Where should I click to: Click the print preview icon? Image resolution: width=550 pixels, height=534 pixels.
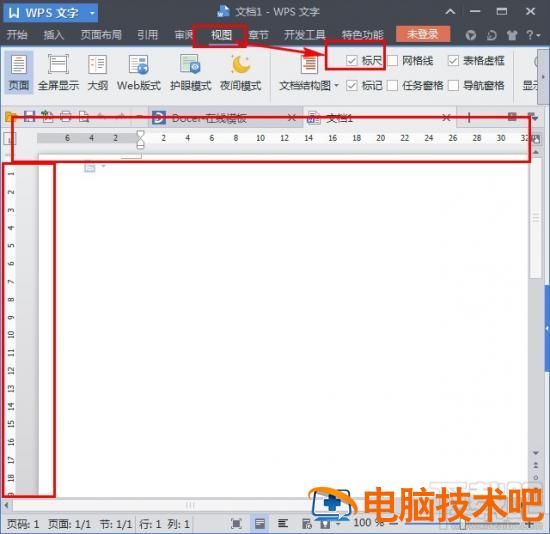[84, 116]
